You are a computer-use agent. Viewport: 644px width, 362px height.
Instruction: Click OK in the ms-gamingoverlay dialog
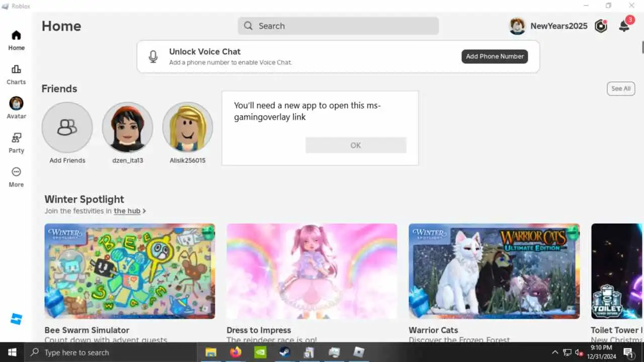click(356, 145)
